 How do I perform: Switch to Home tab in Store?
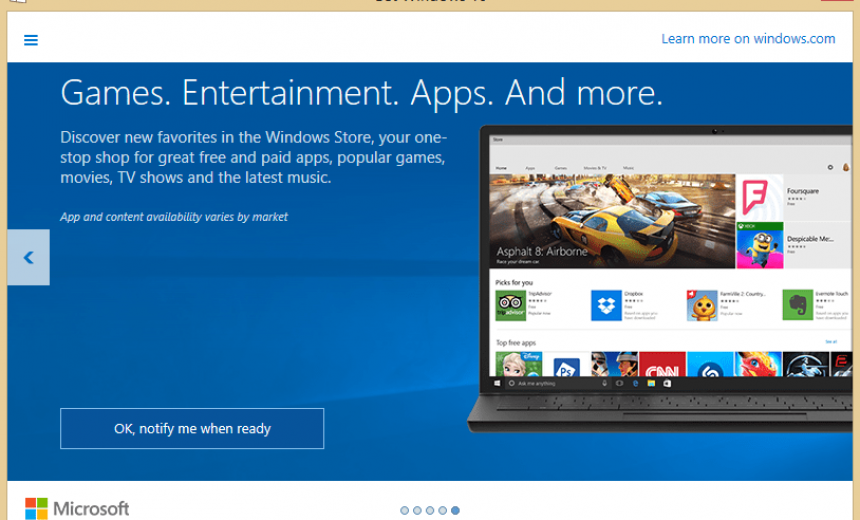coord(501,167)
